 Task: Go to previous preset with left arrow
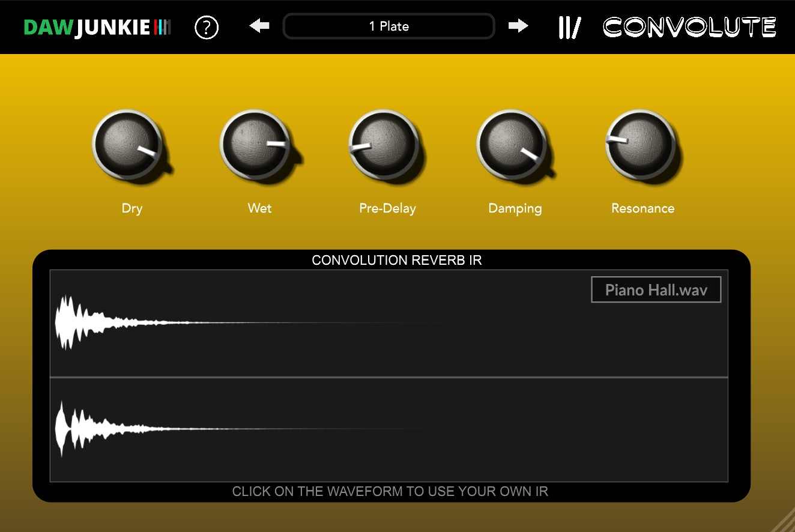coord(259,26)
